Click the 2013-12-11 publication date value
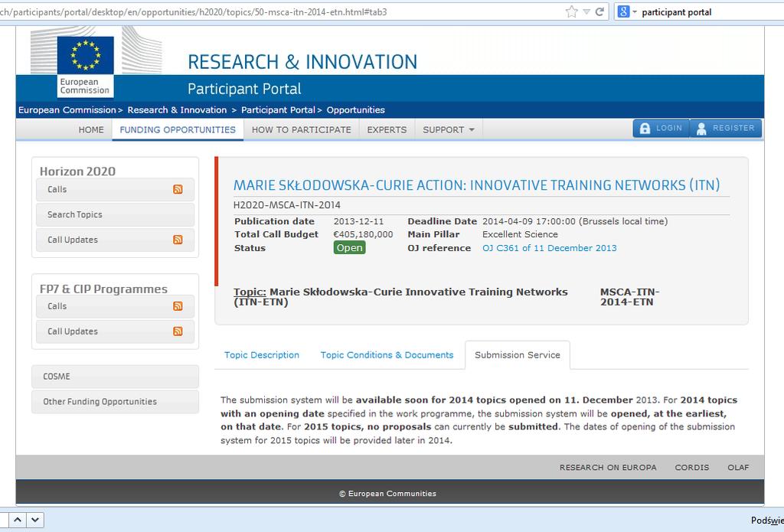Viewport: 784px width, 532px height. point(358,221)
